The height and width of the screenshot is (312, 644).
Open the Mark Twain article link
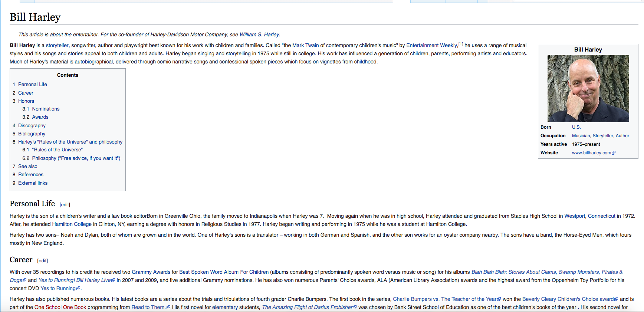(305, 45)
